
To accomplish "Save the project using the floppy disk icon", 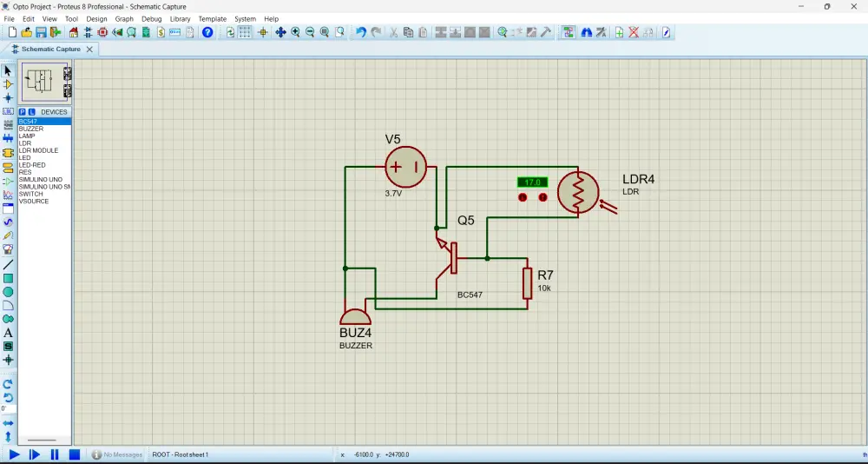I will pos(41,32).
